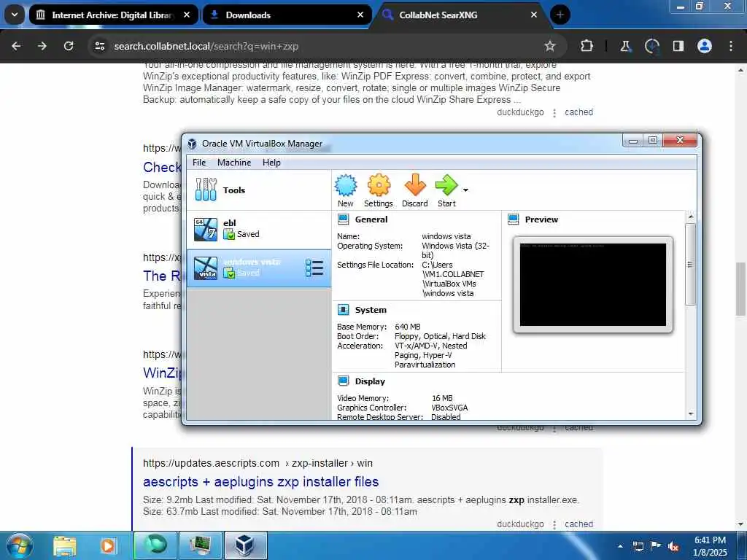Viewport: 747px width, 560px height.
Task: Select the Tools entry in VirtualBox sidebar
Action: 259,190
